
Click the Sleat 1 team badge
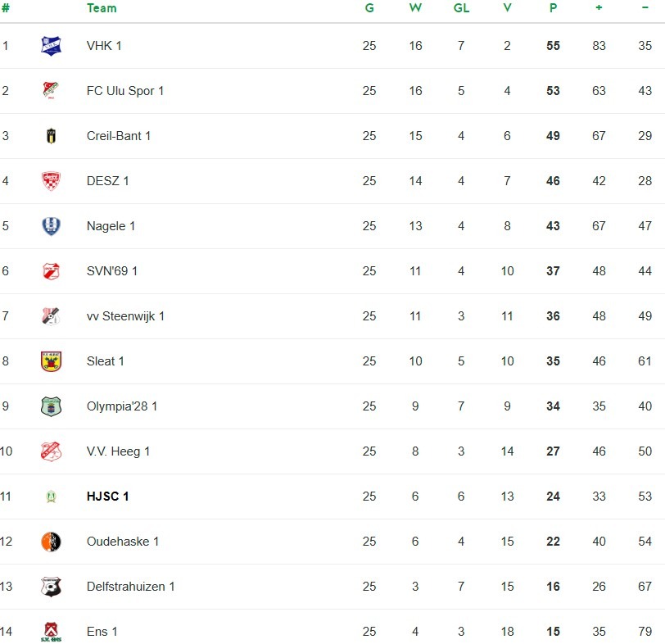52,361
